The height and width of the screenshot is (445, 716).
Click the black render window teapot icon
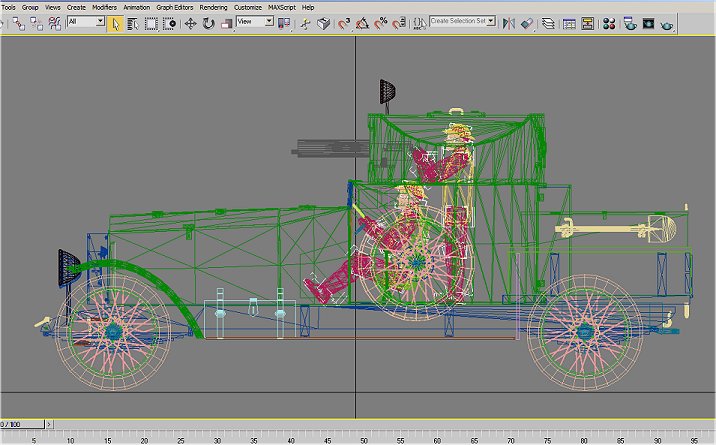point(648,23)
